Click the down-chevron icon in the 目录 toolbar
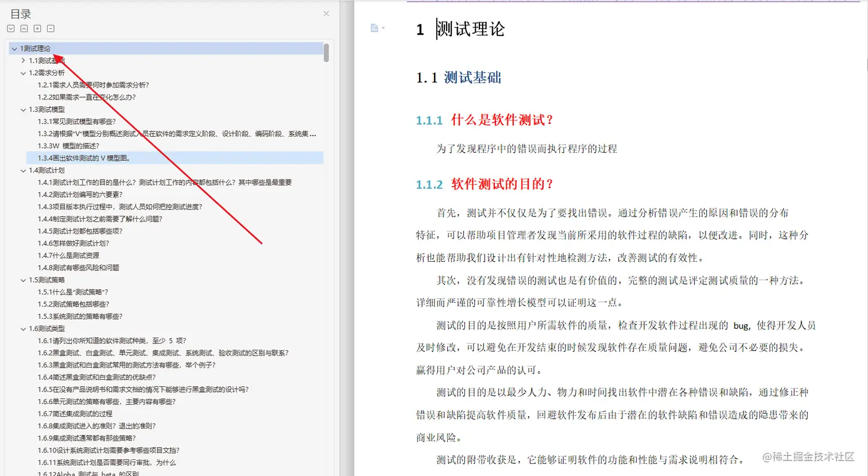This screenshot has height=476, width=868. point(11,28)
